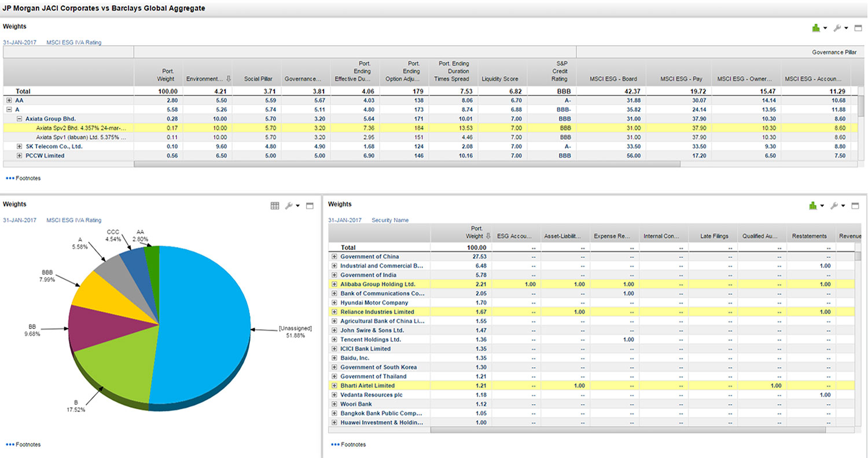This screenshot has height=458, width=868.
Task: Open the wrench dropdown arrow in the Security Name panel
Action: (x=844, y=206)
